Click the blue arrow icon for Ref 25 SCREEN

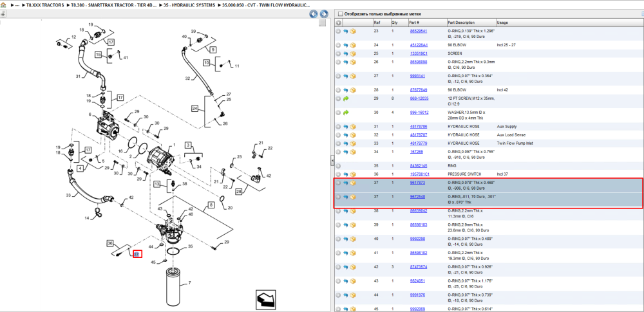click(x=346, y=54)
